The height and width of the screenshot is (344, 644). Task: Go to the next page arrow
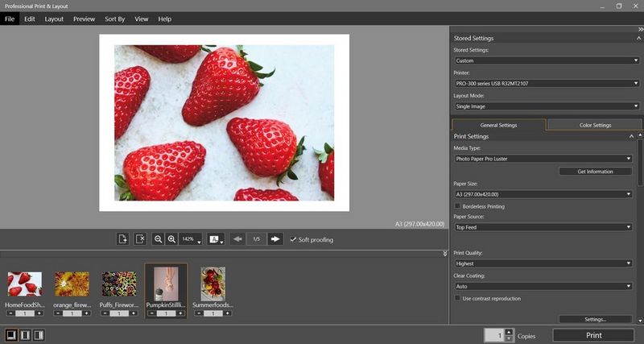pos(275,239)
